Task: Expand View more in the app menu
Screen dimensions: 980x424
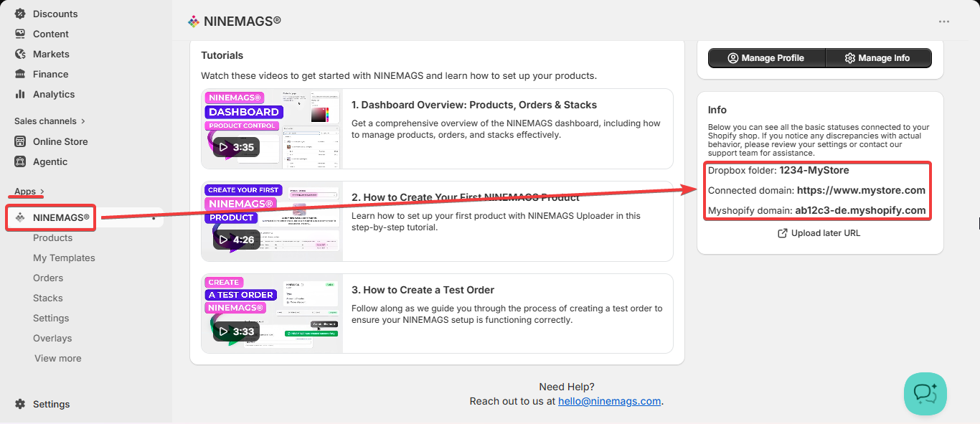Action: [x=58, y=358]
